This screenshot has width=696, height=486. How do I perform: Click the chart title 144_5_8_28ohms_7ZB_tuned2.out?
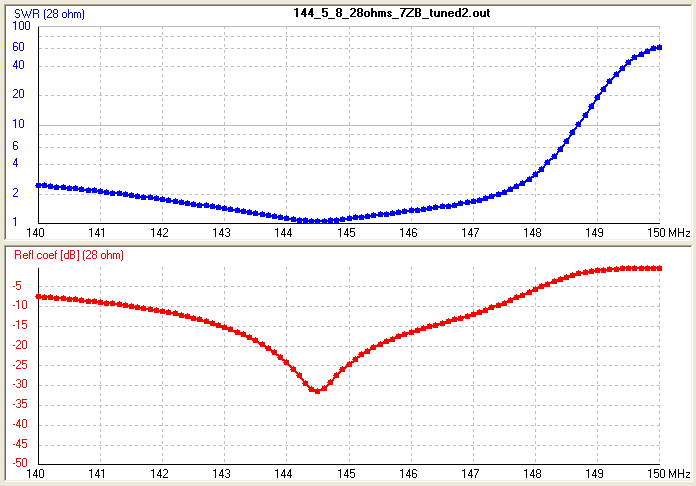coord(392,13)
